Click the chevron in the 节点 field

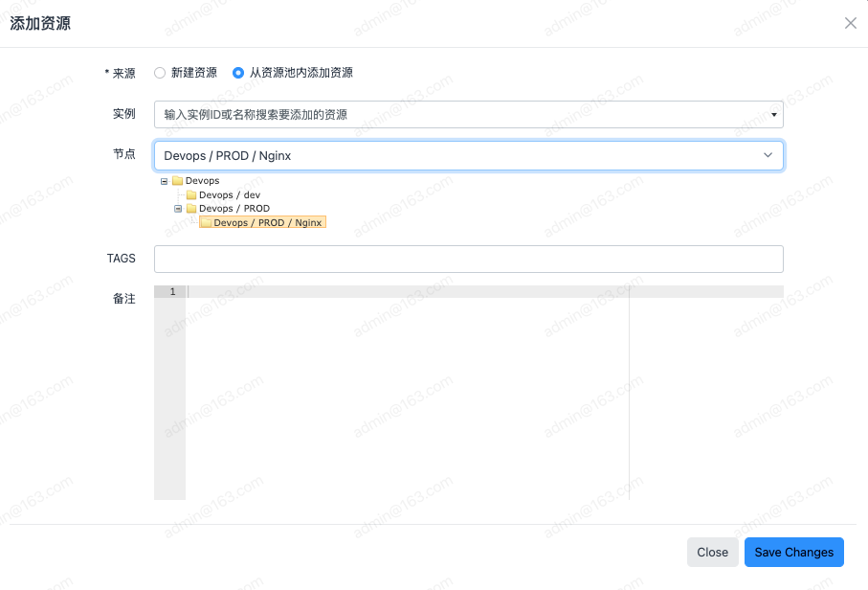768,155
